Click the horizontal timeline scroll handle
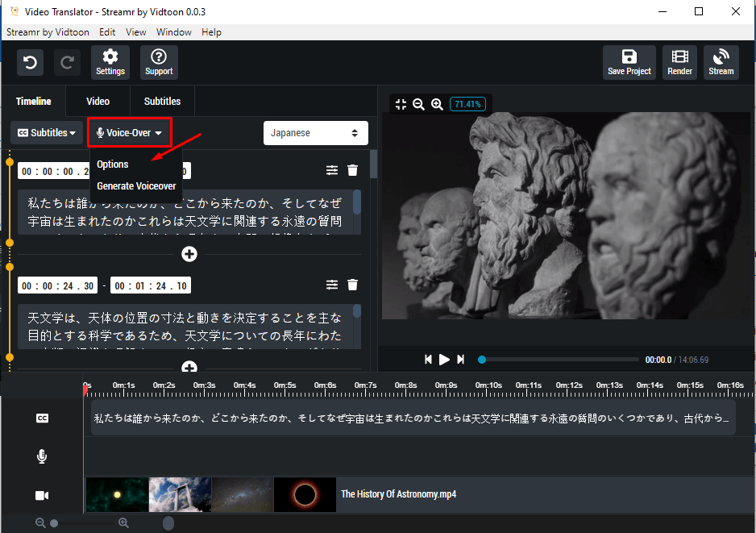This screenshot has width=756, height=533. 168,523
